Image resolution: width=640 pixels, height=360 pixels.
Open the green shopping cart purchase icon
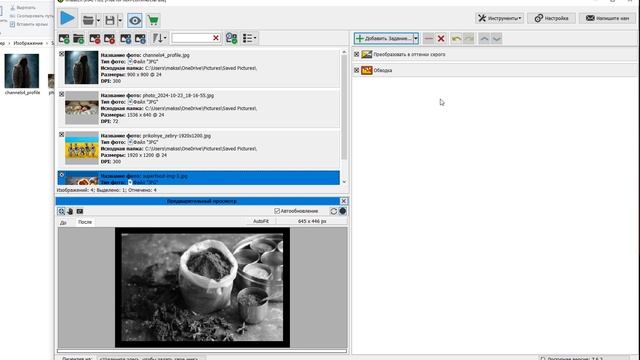(153, 20)
